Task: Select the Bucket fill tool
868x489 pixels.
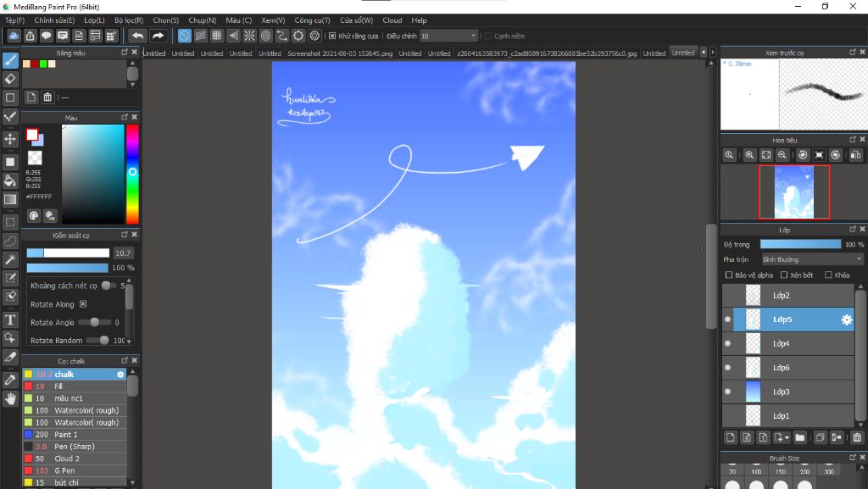Action: tap(10, 181)
